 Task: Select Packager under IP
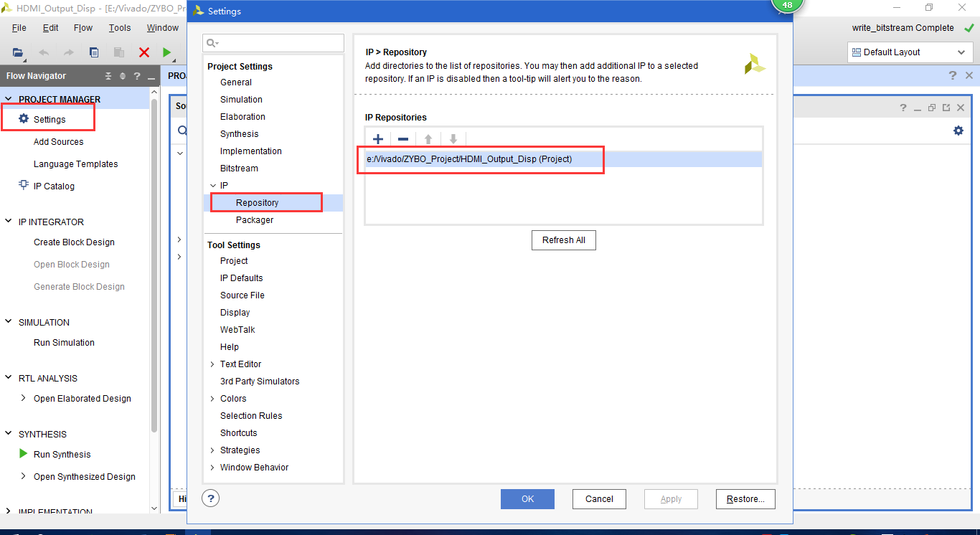(255, 220)
